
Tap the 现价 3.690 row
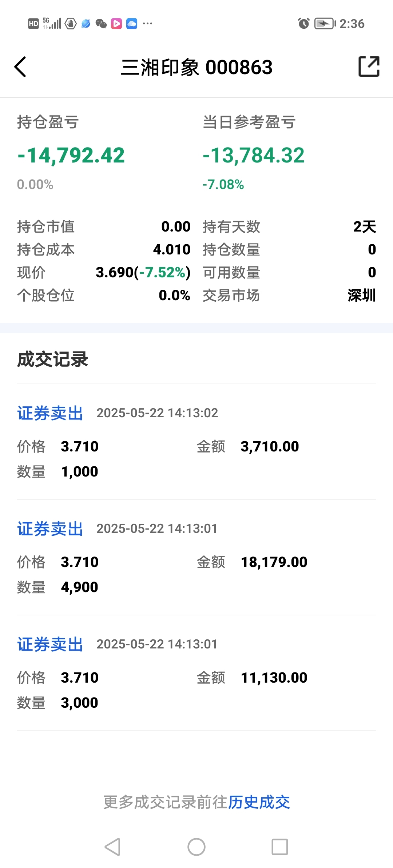click(104, 272)
